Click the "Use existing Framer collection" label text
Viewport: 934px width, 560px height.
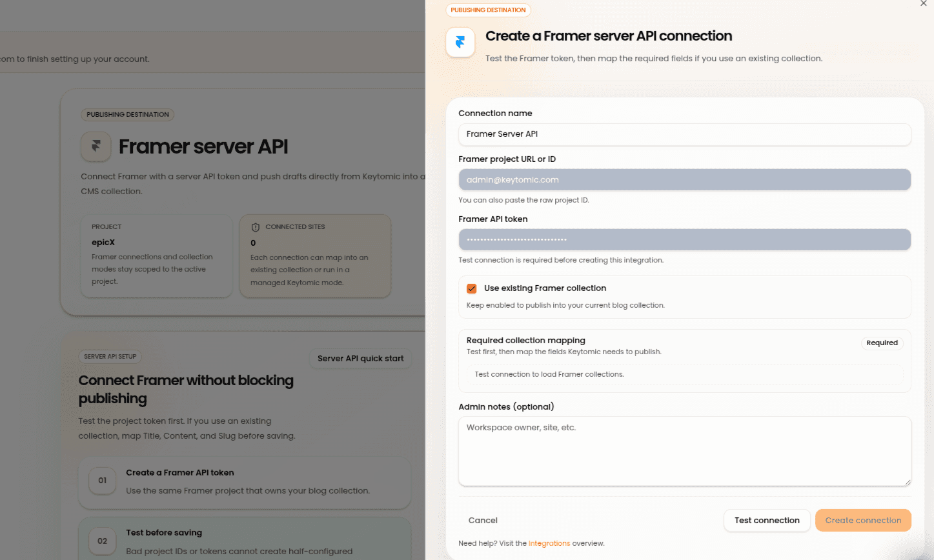coord(545,288)
